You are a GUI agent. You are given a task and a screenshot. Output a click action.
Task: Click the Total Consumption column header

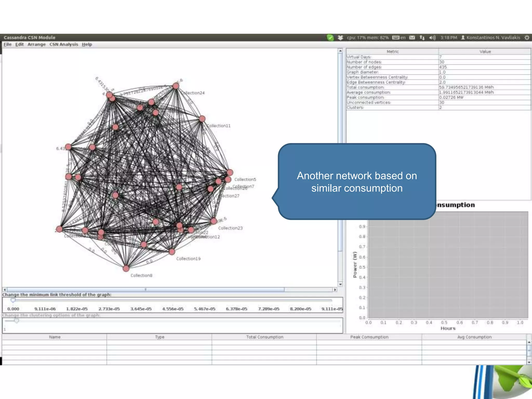point(264,337)
